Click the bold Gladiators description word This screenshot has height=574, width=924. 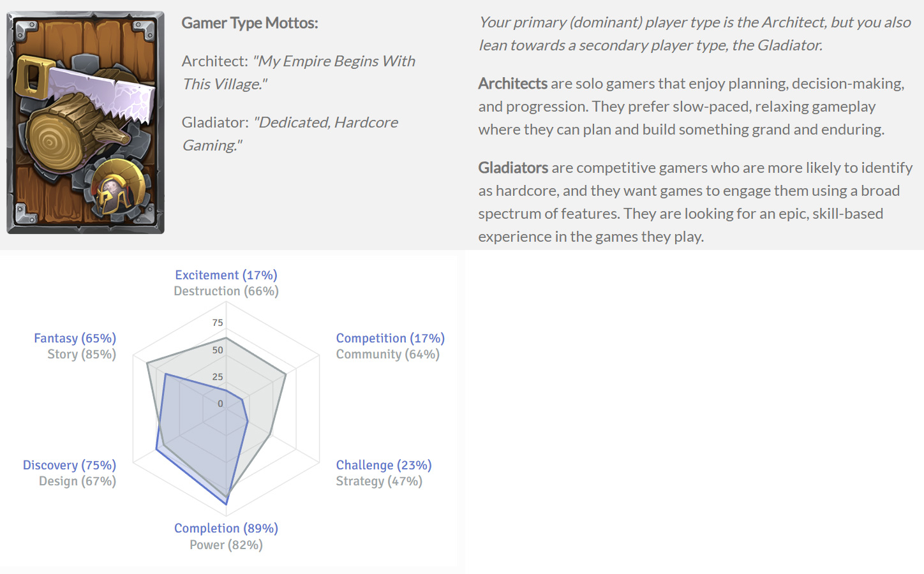click(513, 168)
